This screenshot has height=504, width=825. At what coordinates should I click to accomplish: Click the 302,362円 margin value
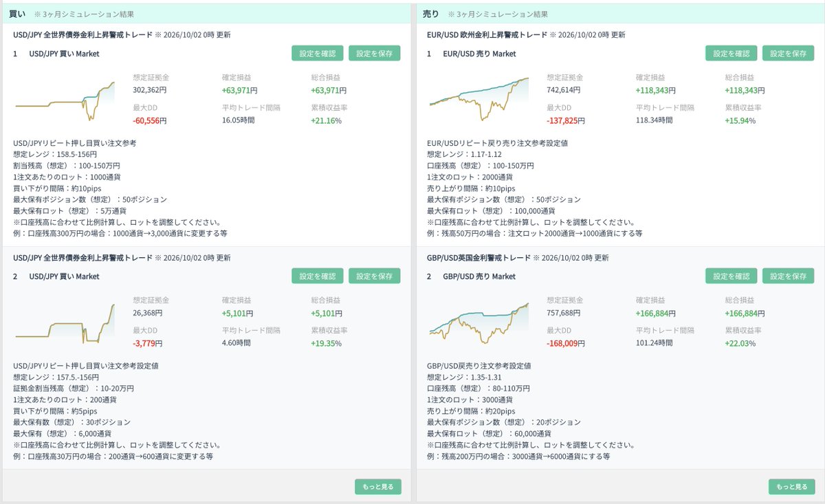tap(151, 90)
